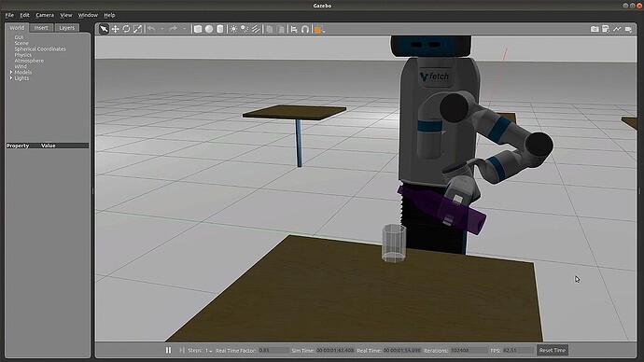The image size is (644, 362).
Task: Add a directional light
Action: click(256, 29)
